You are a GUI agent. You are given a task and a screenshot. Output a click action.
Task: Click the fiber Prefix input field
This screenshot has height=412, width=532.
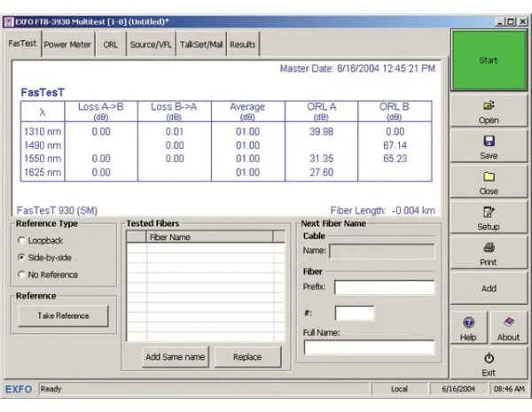coord(384,287)
